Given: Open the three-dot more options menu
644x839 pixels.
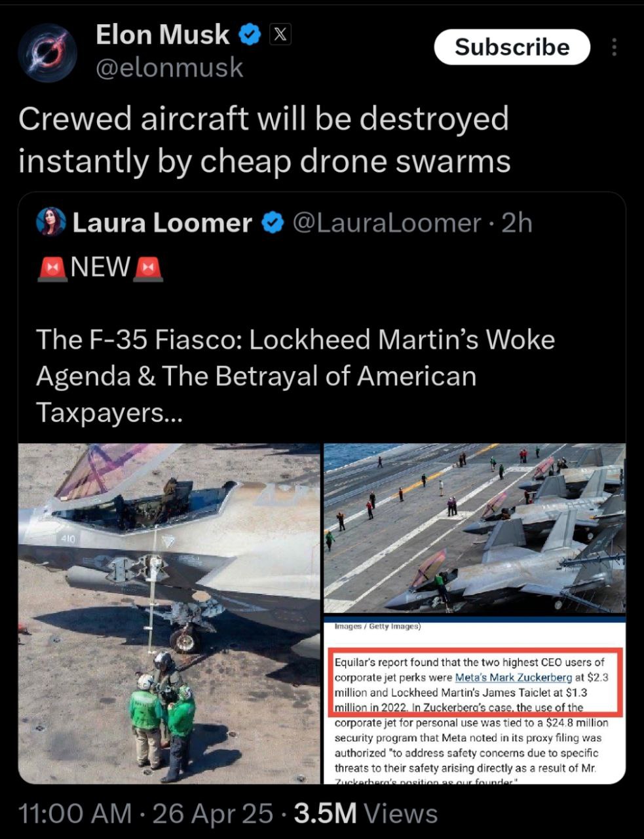Looking at the screenshot, I should click(x=614, y=47).
